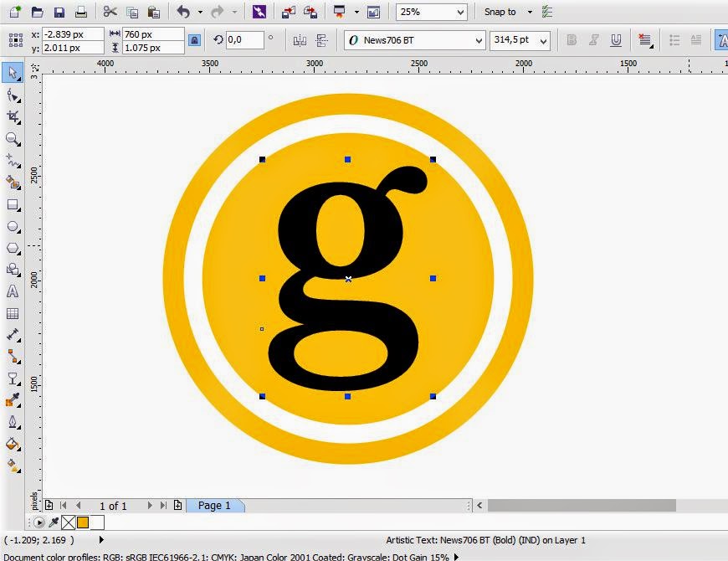
Task: Click the Paste clipboard icon
Action: [154, 12]
